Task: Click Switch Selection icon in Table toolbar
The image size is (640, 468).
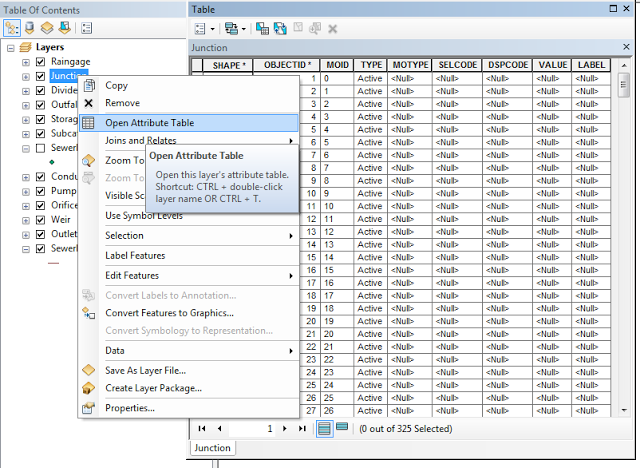Action: (279, 29)
